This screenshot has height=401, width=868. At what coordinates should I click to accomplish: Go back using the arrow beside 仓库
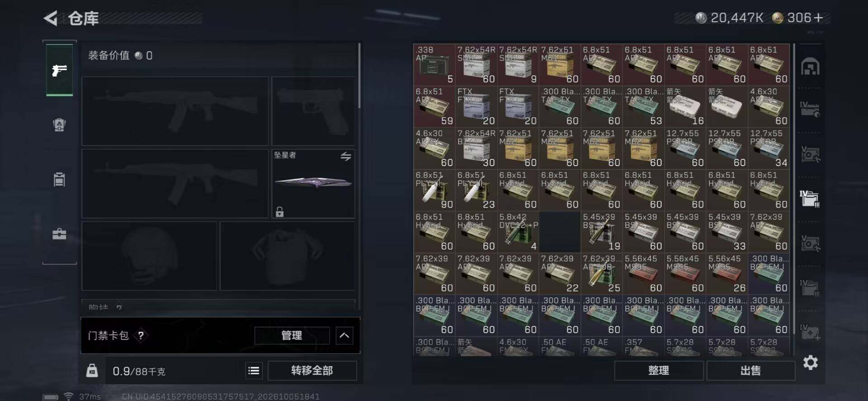pyautogui.click(x=51, y=19)
